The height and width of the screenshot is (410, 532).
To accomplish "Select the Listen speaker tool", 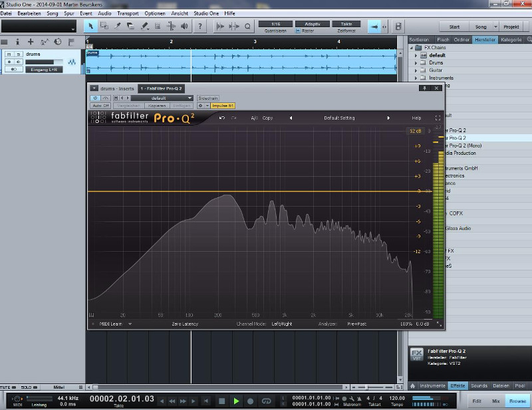I will (184, 26).
